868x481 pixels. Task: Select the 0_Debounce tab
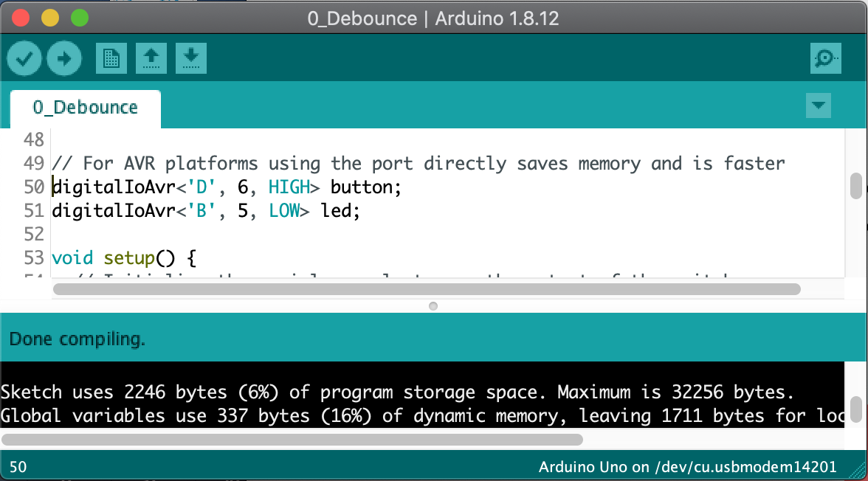click(86, 108)
